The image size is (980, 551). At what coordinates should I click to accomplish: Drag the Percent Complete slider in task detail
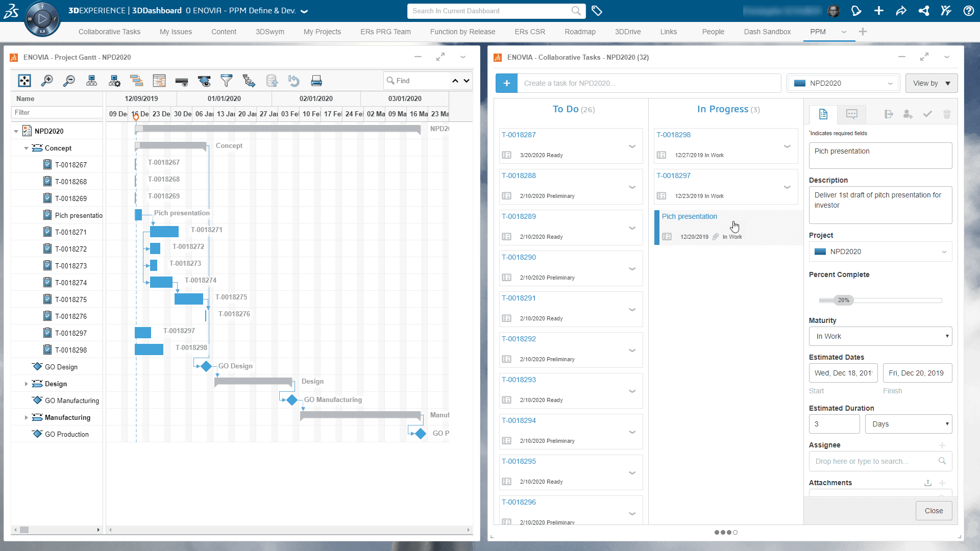click(843, 300)
